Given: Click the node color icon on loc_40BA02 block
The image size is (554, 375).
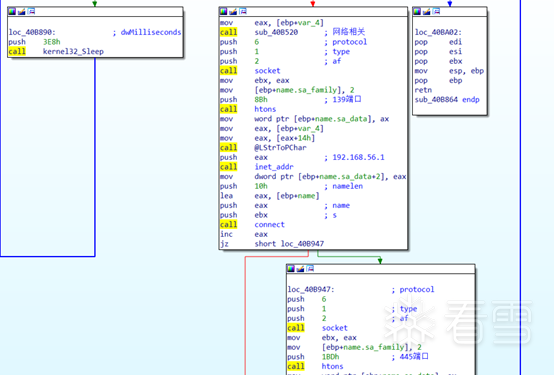Looking at the screenshot, I should (x=417, y=11).
